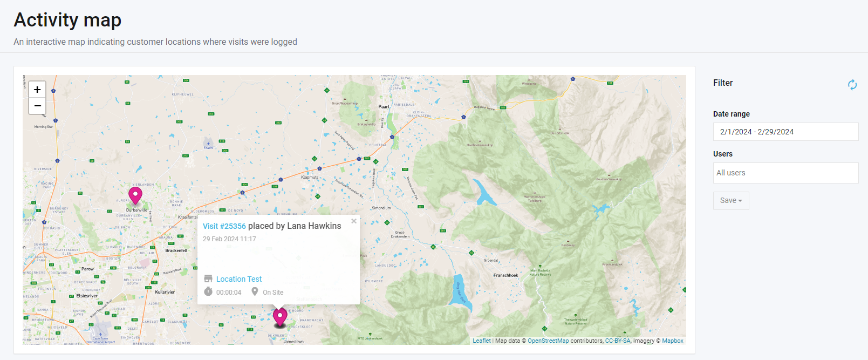Open the Location Test link

(x=239, y=279)
